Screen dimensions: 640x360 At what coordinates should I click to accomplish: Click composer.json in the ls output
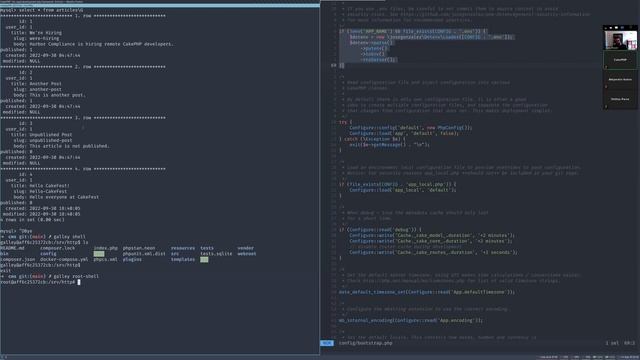(18, 260)
